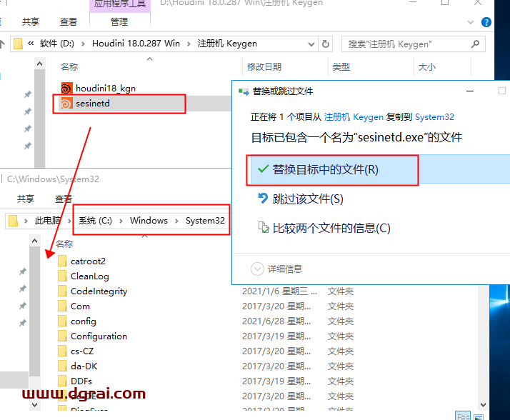Click chevron after 此电脑 breadcrumb
The image size is (510, 420).
click(69, 221)
